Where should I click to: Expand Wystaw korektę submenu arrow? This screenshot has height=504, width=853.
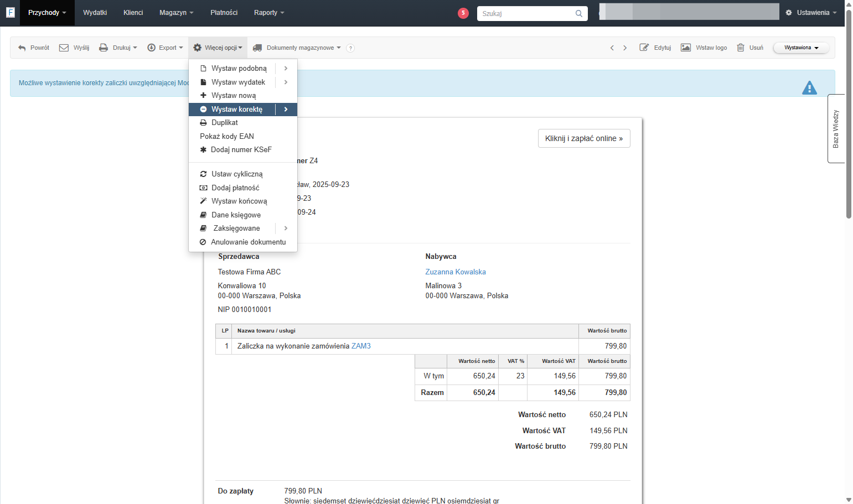click(286, 110)
